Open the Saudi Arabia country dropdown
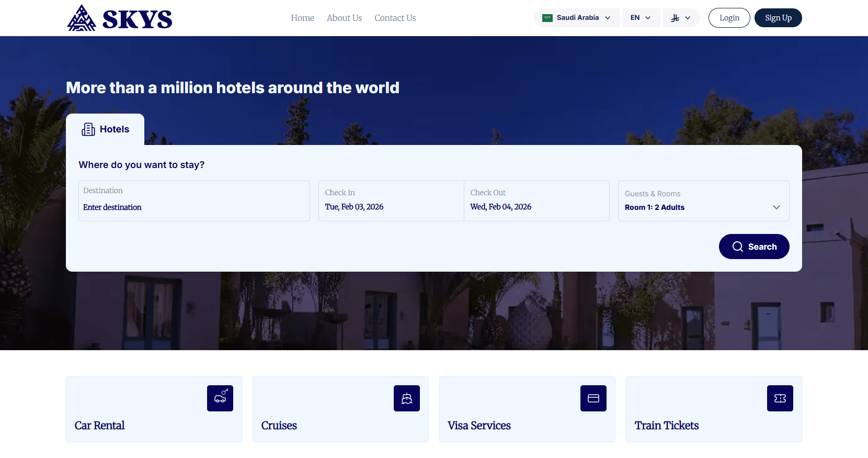The width and height of the screenshot is (868, 458). point(577,18)
